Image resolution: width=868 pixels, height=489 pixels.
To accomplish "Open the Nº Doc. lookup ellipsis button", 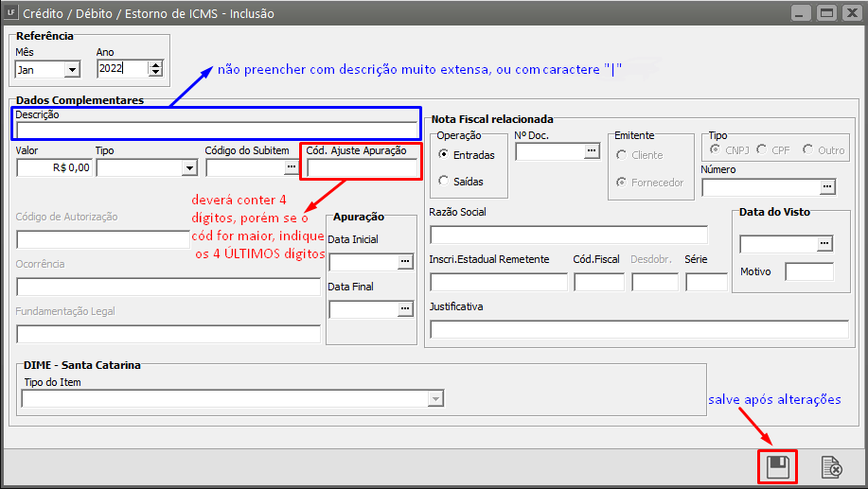I will pyautogui.click(x=592, y=151).
